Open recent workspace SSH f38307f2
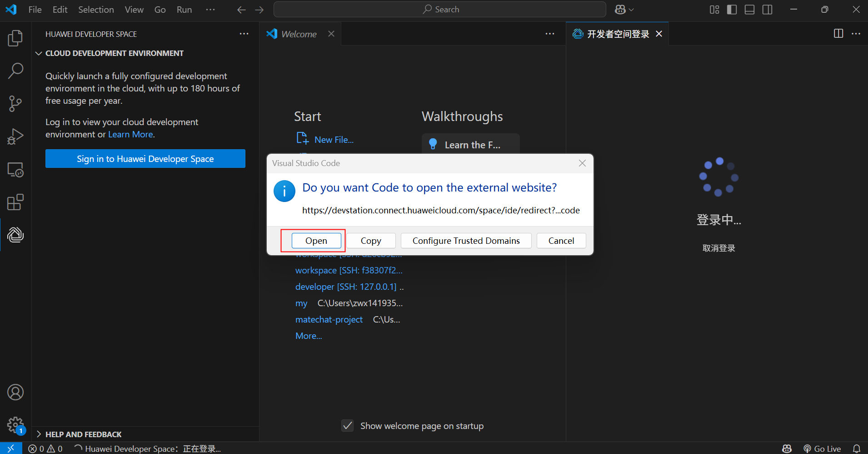The image size is (868, 454). 349,270
